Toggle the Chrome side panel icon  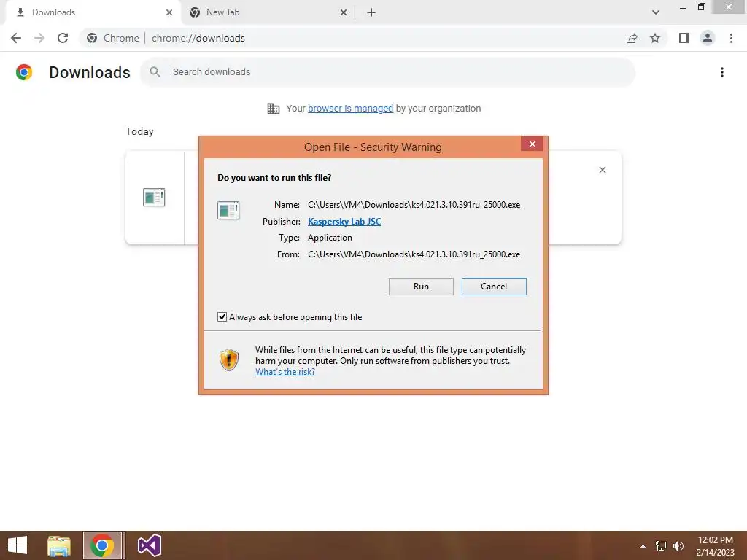pos(684,38)
